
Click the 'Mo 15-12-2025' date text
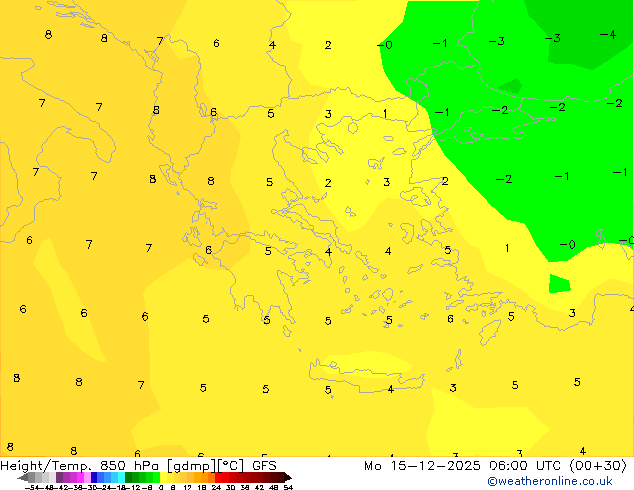click(422, 466)
